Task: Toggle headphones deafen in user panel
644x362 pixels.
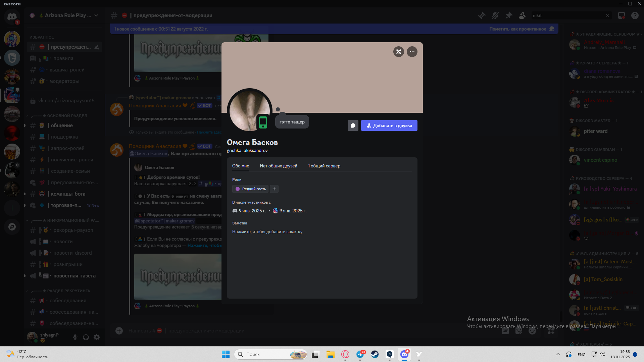Action: click(86, 337)
